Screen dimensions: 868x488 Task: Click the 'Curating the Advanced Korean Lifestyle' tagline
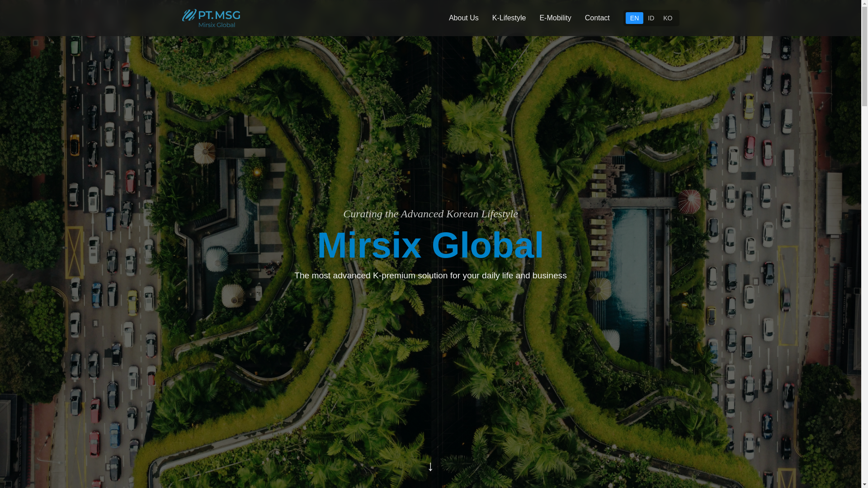coord(430,214)
